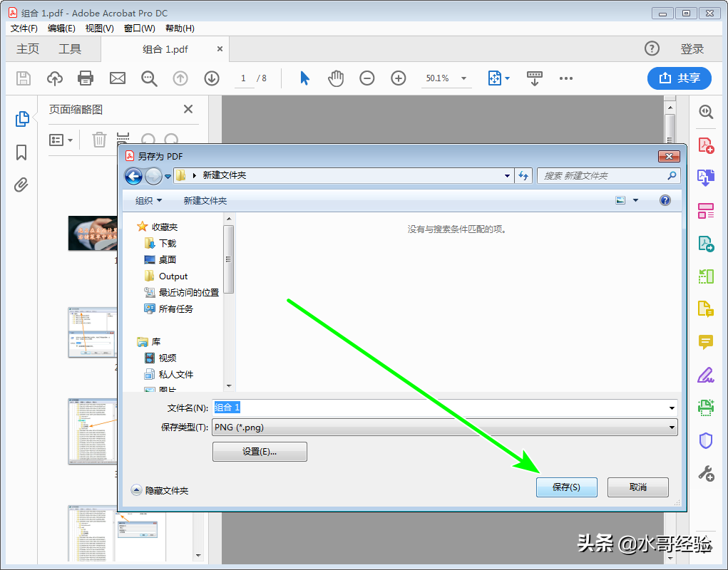Open change view options dropdown arrow
The height and width of the screenshot is (570, 728).
[636, 200]
